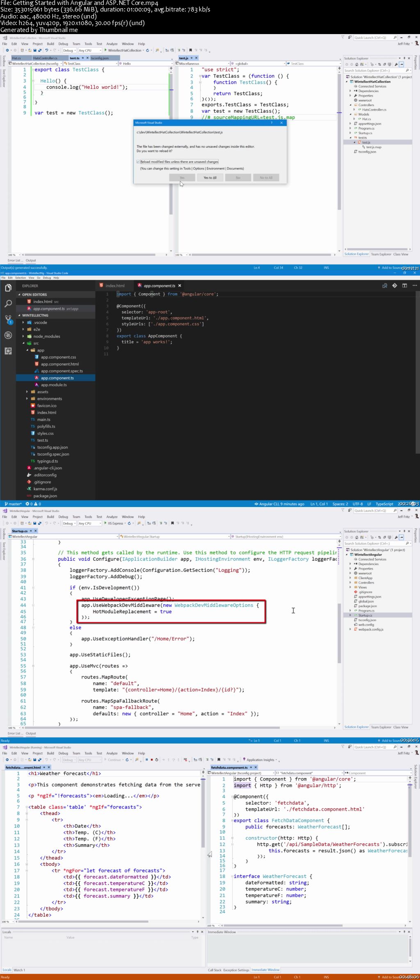Open WintellectAngular.Startup class dropdown
Screen dimensions: 420x980
[x=175, y=537]
